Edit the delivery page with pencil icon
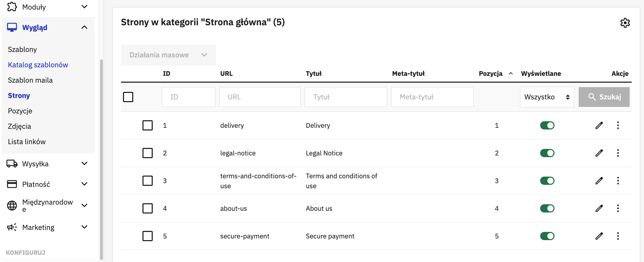Image resolution: width=644 pixels, height=262 pixels. tap(599, 125)
